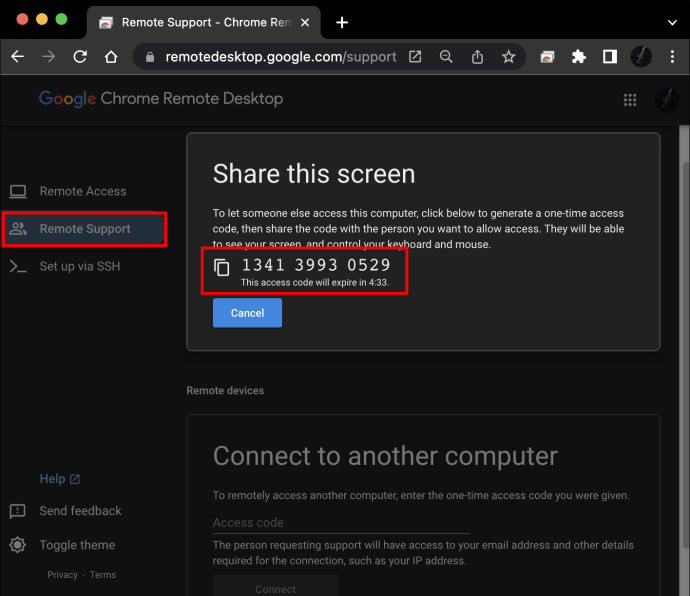
Task: Open the extensions puzzle piece menu
Action: (578, 56)
